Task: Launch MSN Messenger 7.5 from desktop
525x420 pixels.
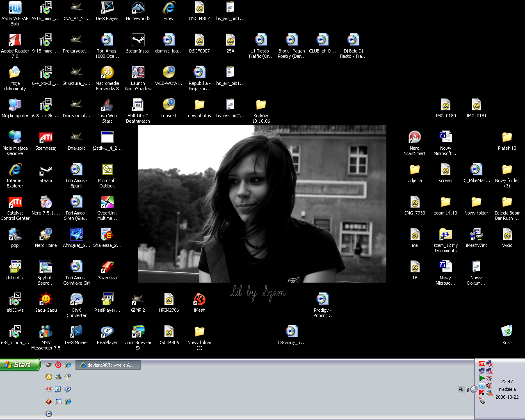Action: point(46,337)
